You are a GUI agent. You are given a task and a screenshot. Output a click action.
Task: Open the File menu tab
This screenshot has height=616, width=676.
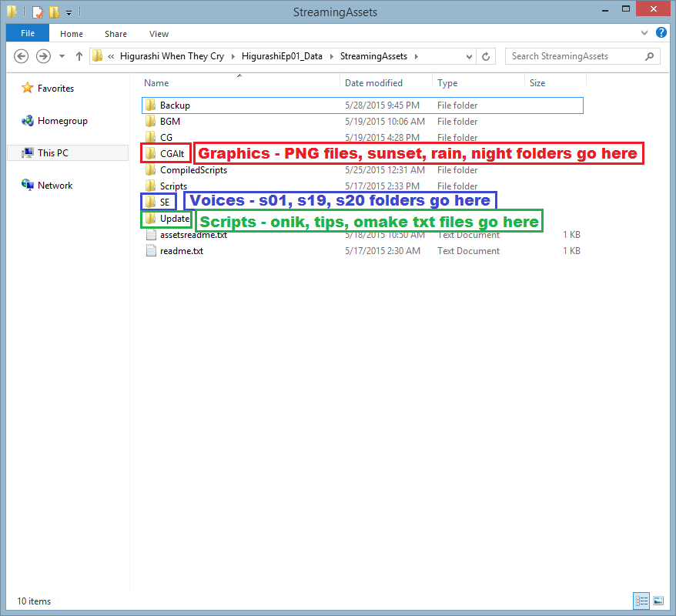tap(28, 34)
